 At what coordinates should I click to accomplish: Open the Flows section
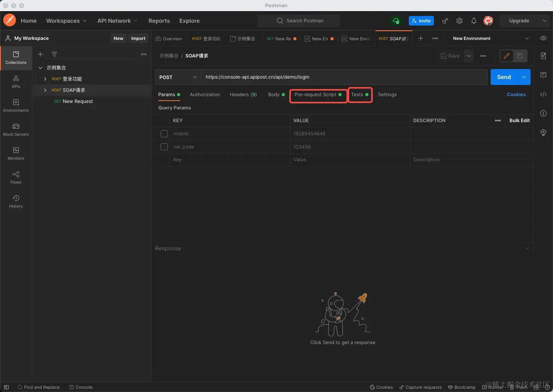pyautogui.click(x=16, y=178)
